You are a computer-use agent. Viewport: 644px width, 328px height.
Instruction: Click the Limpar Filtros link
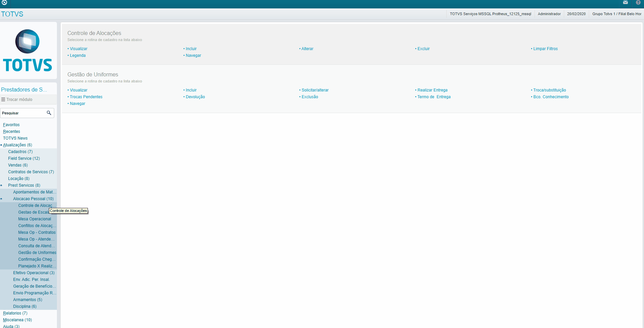[x=545, y=49]
